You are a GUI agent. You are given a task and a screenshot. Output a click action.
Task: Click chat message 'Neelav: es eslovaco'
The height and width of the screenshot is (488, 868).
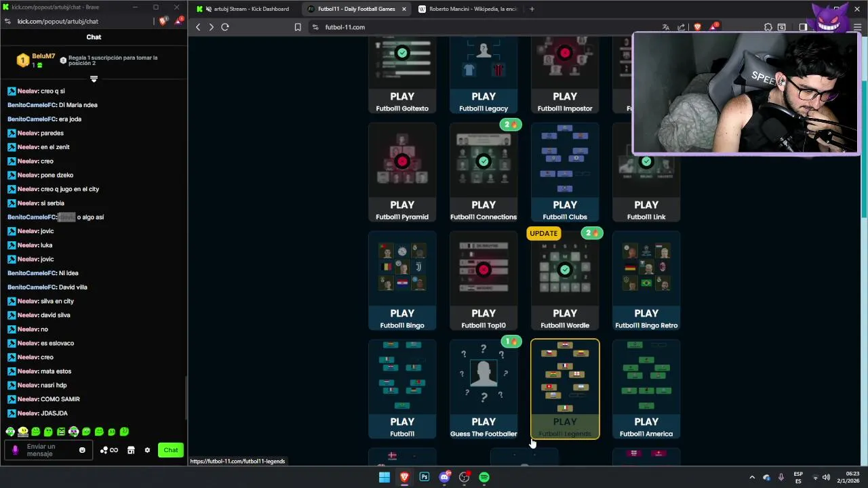click(40, 343)
